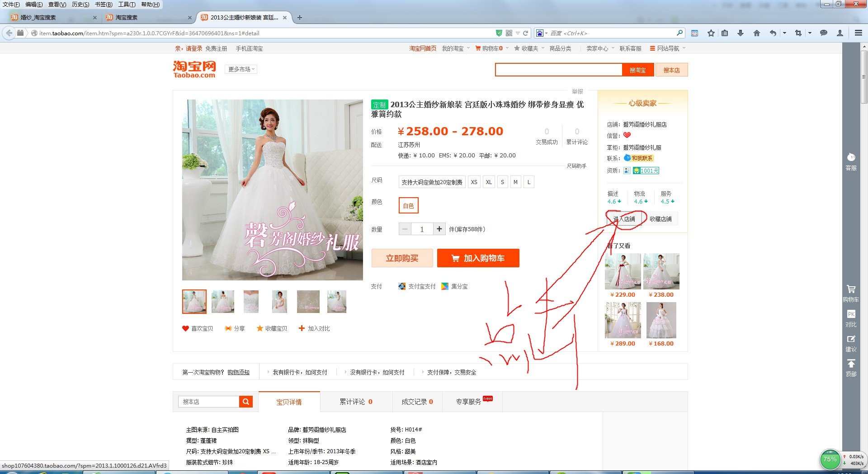Expand the 网站导航 menu
Screen dimensions: 868x474
click(x=668, y=48)
